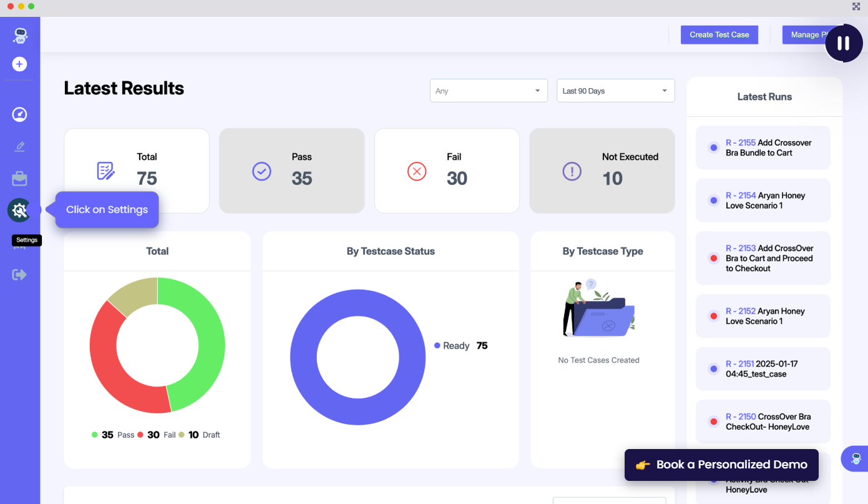The image size is (868, 504).
Task: Click the pencil edit icon in the sidebar
Action: click(x=20, y=147)
